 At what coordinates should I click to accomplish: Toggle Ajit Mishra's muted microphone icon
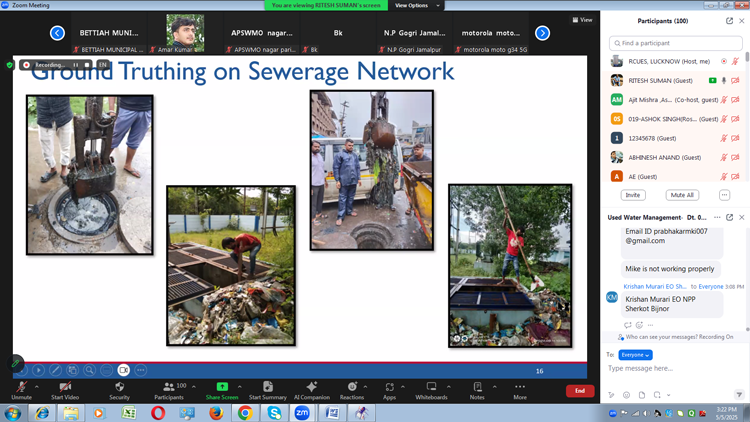724,100
